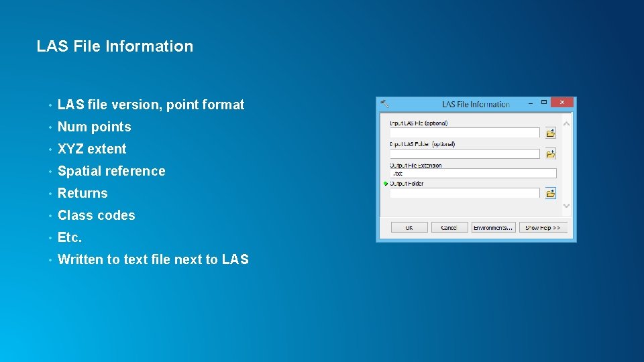Open the Output Folder browse icon
The width and height of the screenshot is (644, 362).
click(x=550, y=193)
